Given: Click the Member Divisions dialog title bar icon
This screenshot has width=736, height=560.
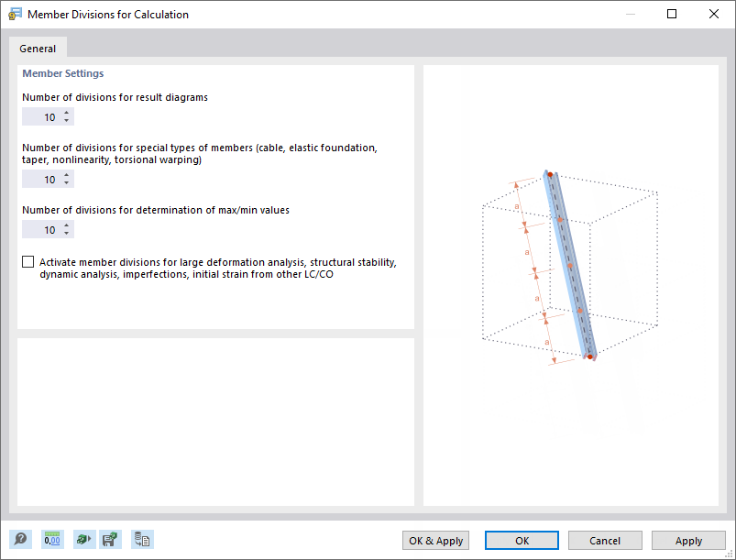Looking at the screenshot, I should point(14,14).
